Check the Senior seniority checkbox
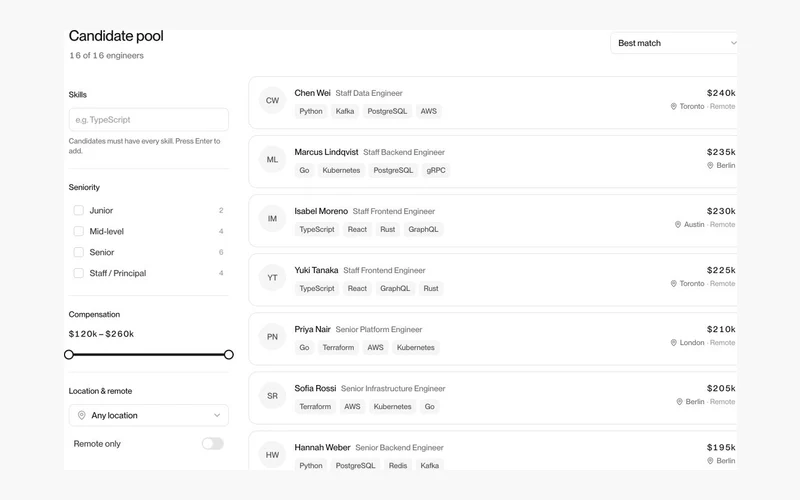 click(x=79, y=252)
